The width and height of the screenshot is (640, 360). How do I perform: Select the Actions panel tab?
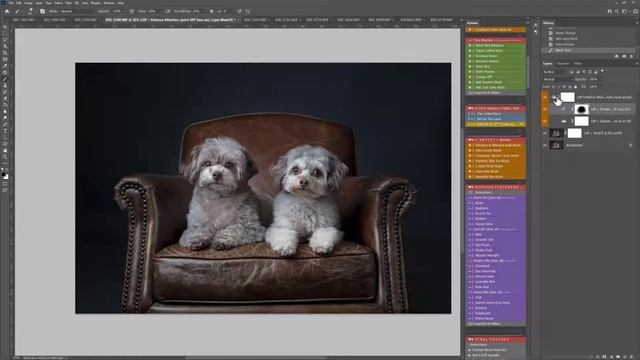click(472, 23)
